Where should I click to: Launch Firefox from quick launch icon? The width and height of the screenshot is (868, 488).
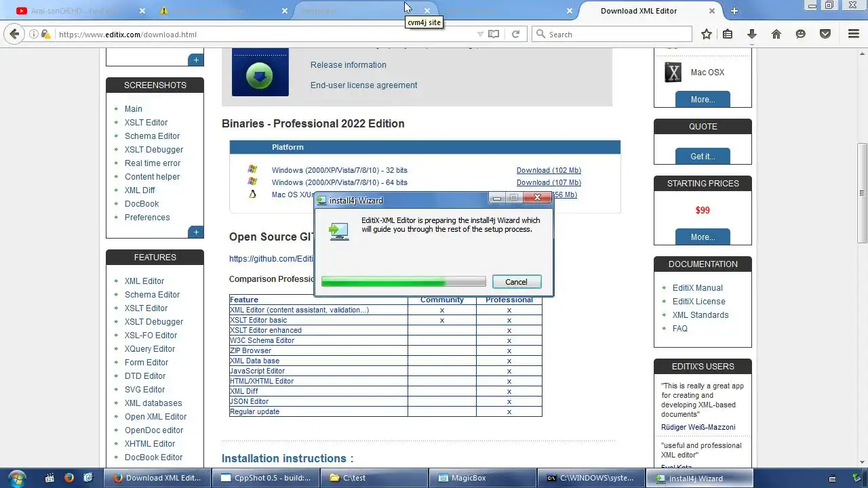68,478
